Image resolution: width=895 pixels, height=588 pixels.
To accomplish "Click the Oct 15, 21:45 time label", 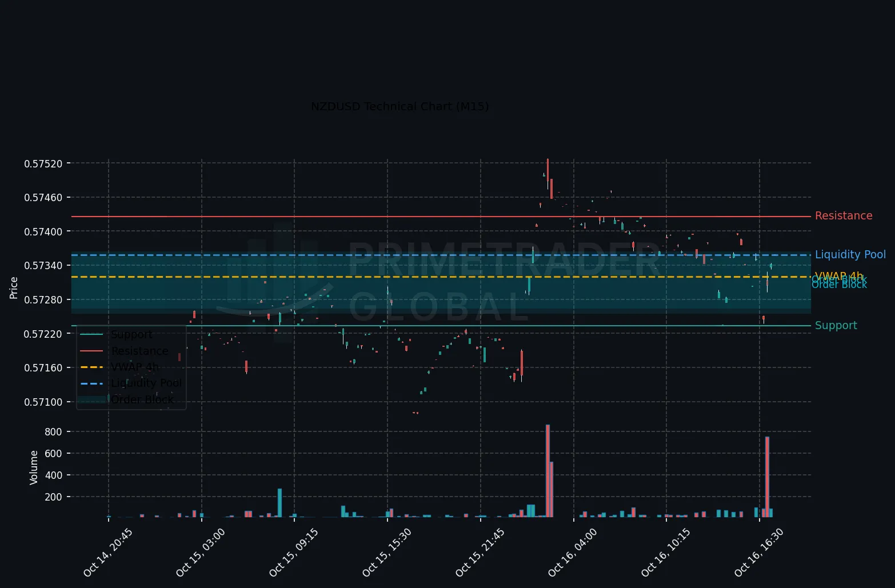I will [x=480, y=553].
